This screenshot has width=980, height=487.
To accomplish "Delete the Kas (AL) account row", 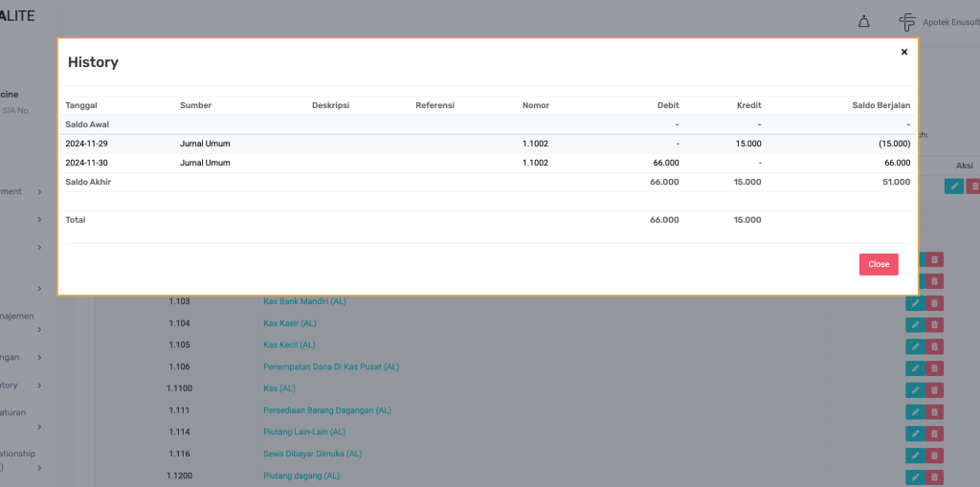I will coord(934,389).
